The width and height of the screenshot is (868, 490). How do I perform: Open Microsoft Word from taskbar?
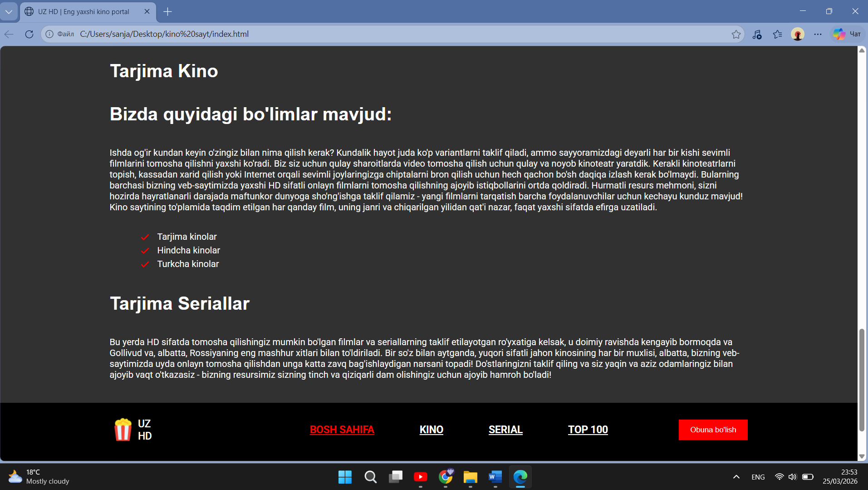495,477
